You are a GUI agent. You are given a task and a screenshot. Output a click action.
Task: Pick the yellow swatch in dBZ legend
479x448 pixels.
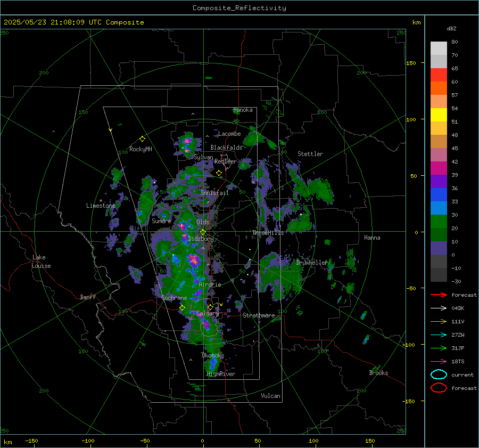pyautogui.click(x=439, y=115)
